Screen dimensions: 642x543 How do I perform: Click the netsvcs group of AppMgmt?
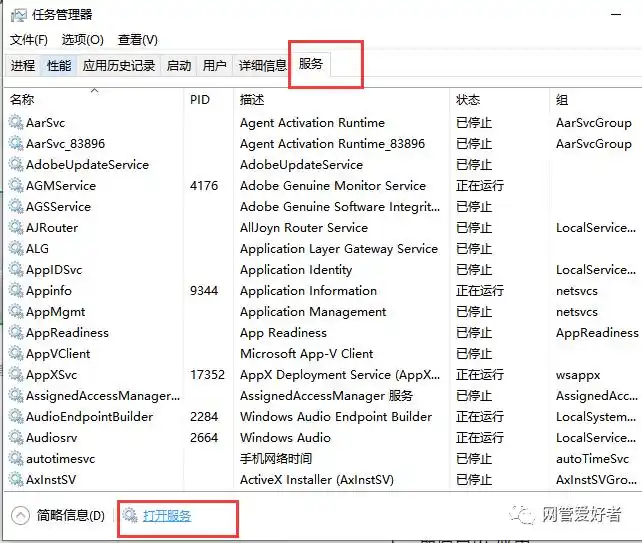576,312
